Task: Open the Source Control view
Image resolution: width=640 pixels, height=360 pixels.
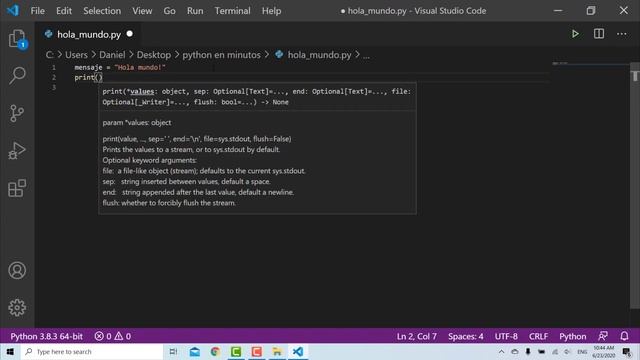Action: [17, 113]
